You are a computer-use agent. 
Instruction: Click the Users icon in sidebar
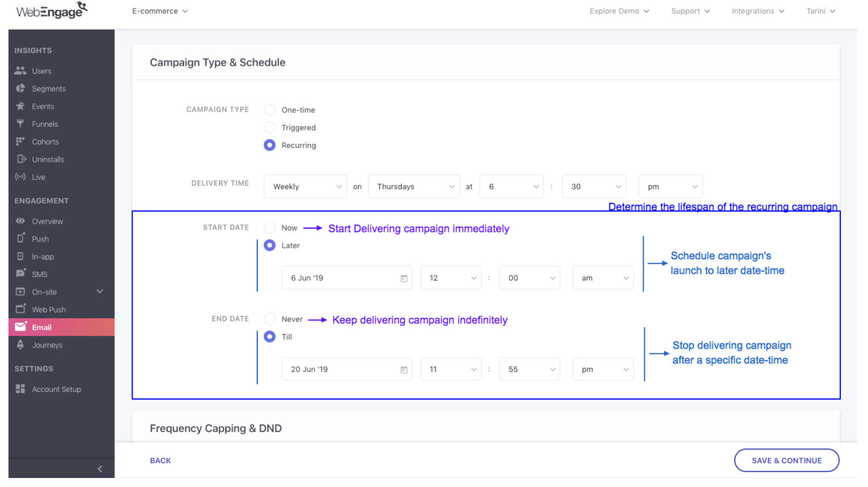[20, 71]
